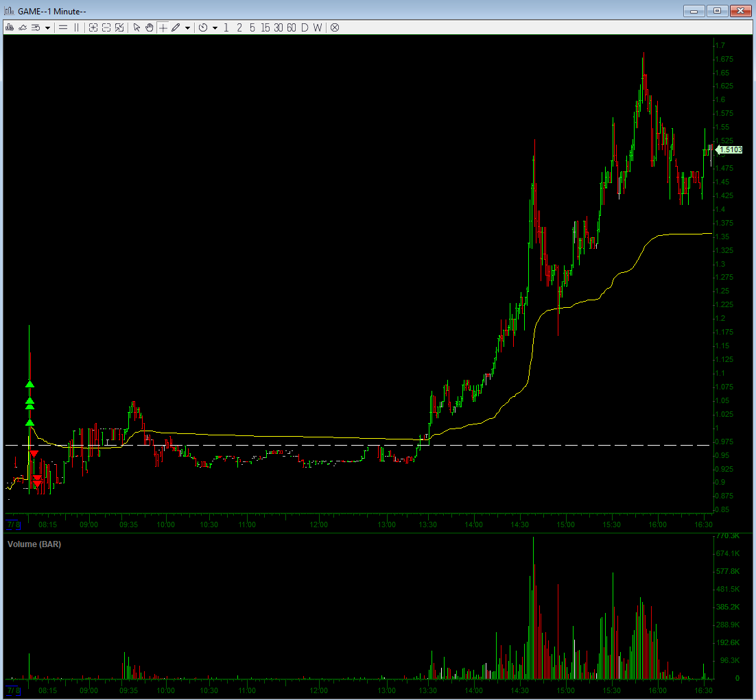Click the 1.35 price axis label

coord(722,237)
